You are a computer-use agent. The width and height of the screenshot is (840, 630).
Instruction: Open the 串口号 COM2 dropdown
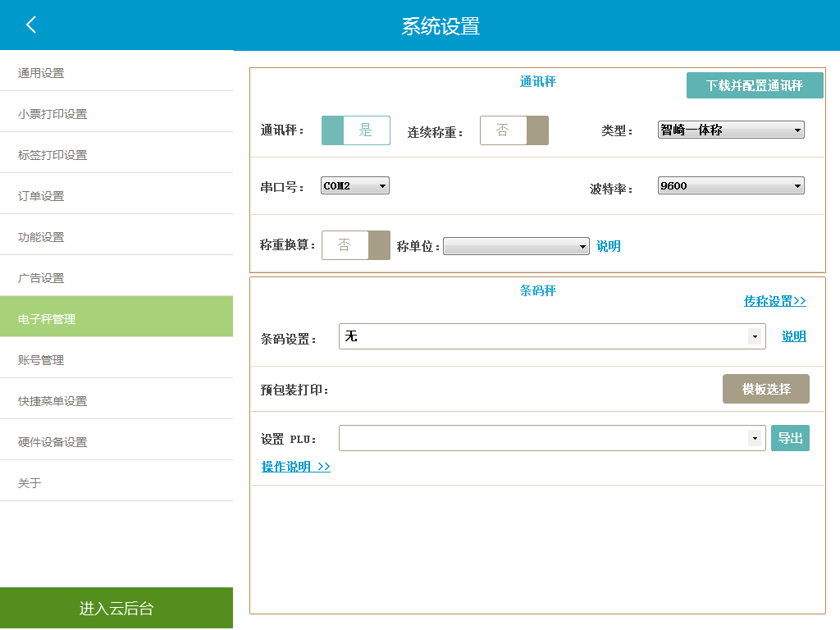tap(354, 186)
